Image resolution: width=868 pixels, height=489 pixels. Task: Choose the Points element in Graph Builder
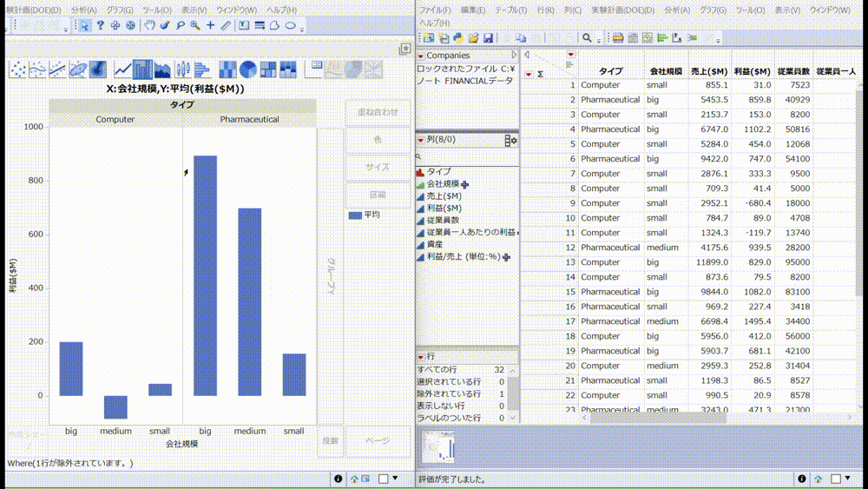17,69
